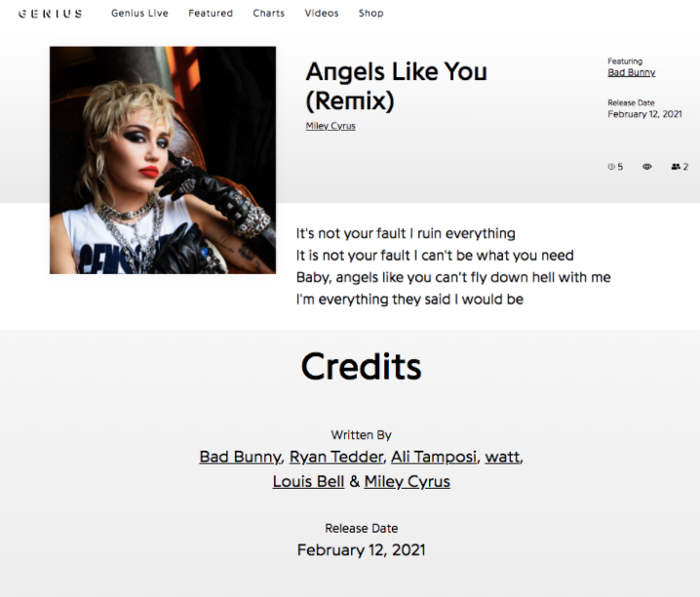Click the song title Angels Like You (Remix)
The image size is (700, 597).
click(397, 86)
